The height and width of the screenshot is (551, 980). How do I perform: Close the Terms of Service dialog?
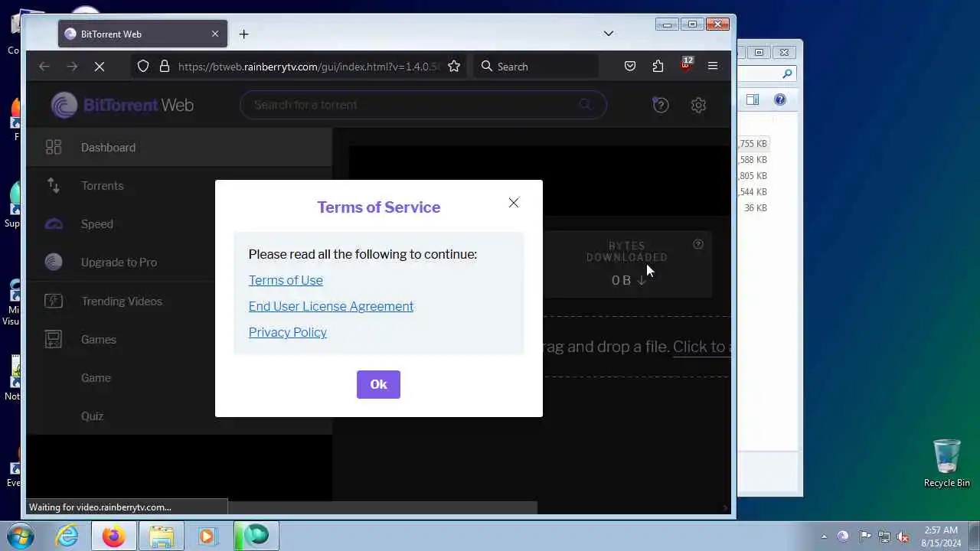tap(514, 203)
